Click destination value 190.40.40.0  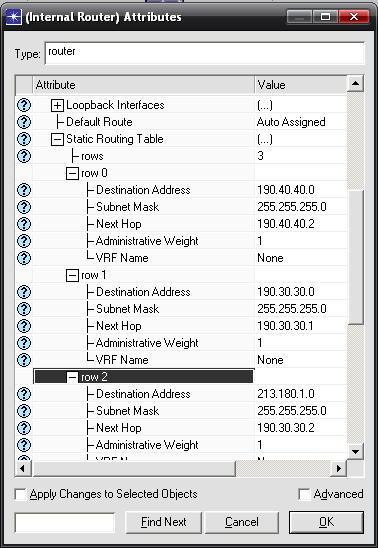click(286, 190)
